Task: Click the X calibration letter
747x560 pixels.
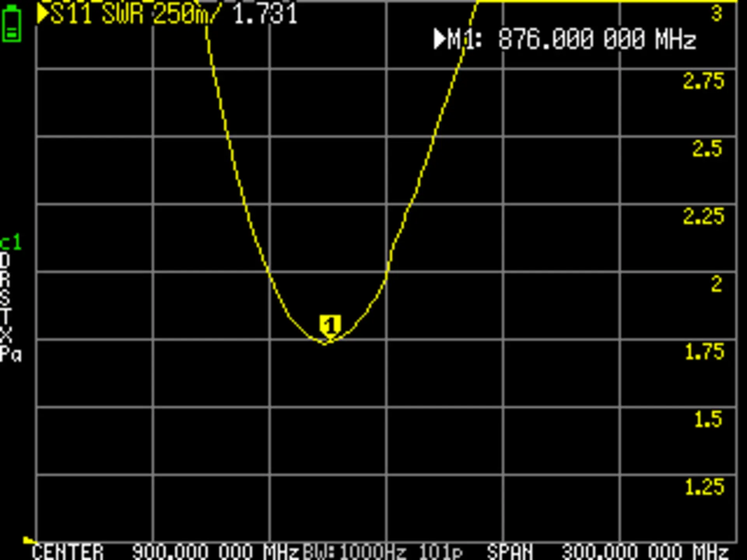Action: tap(6, 334)
